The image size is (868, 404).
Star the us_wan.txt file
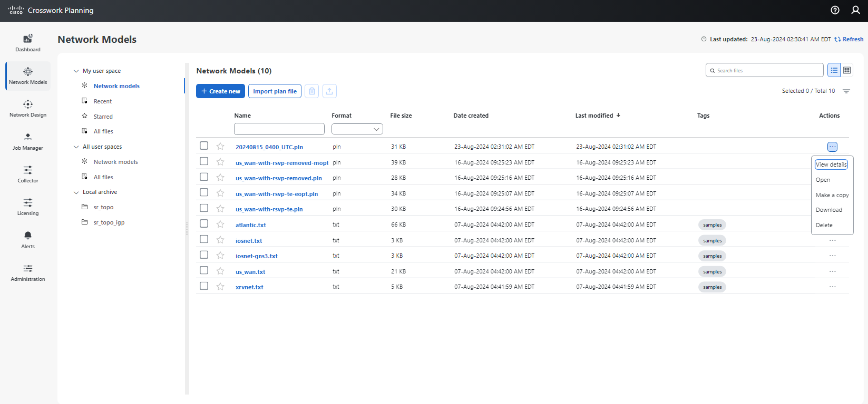point(220,271)
